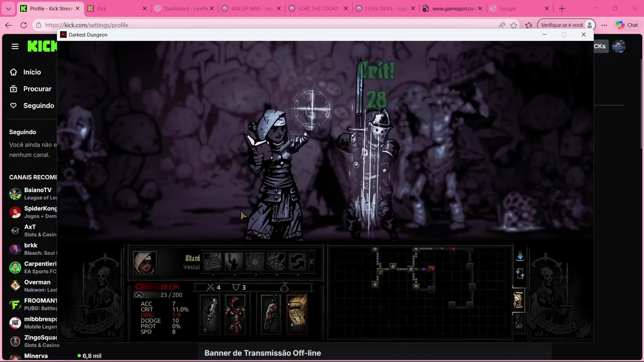This screenshot has width=644, height=362.
Task: Click the Kick profile avatar icon
Action: coord(619,46)
